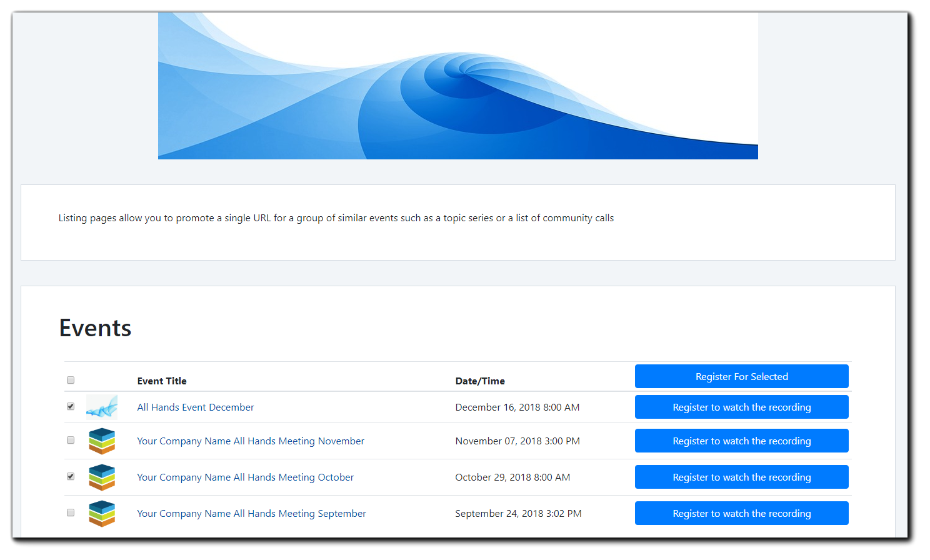
Task: Uncheck the All Hands Event December checkbox
Action: (71, 406)
